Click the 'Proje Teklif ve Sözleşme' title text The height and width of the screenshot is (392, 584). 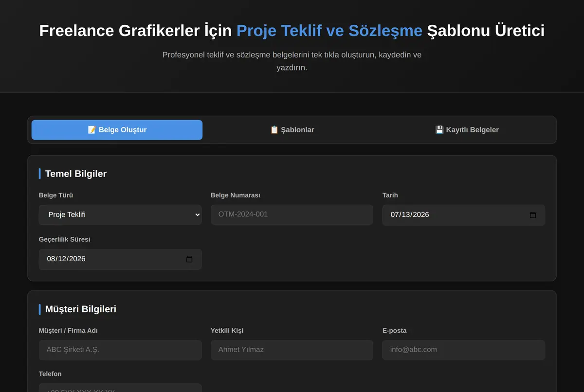pyautogui.click(x=329, y=31)
